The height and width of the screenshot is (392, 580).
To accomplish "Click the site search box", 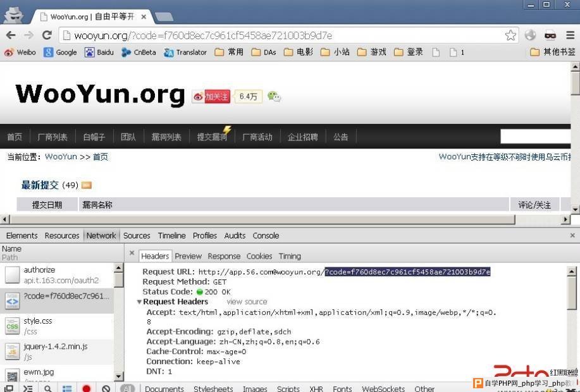I will click(x=535, y=136).
